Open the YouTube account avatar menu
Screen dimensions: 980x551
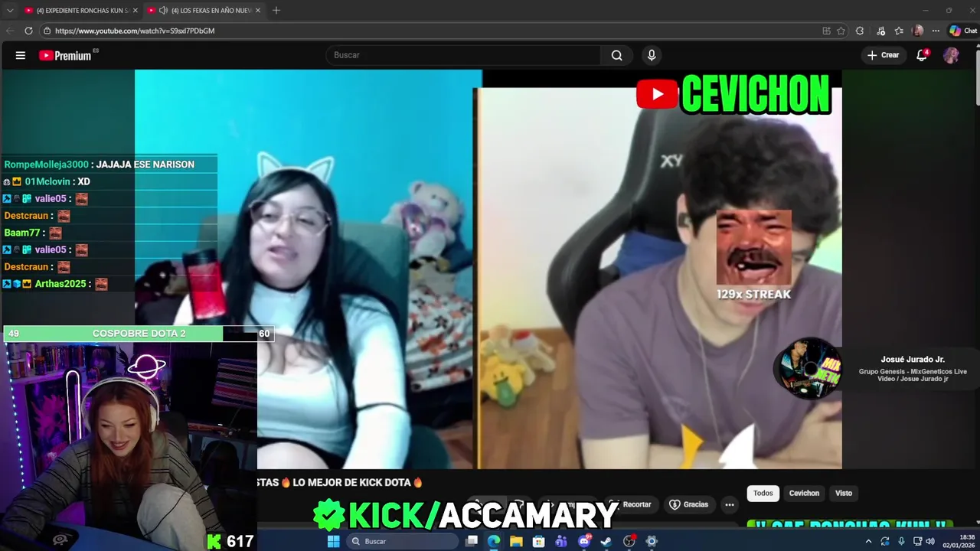click(x=951, y=55)
